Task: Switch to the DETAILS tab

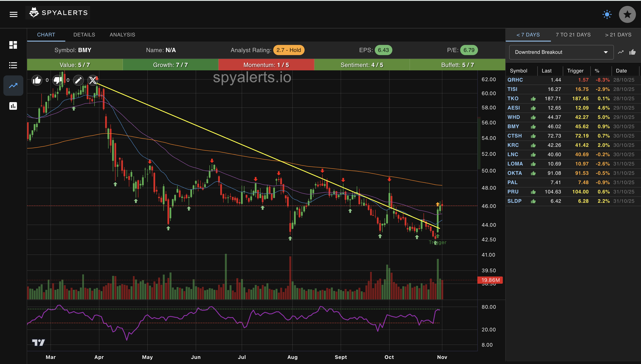Action: click(84, 35)
